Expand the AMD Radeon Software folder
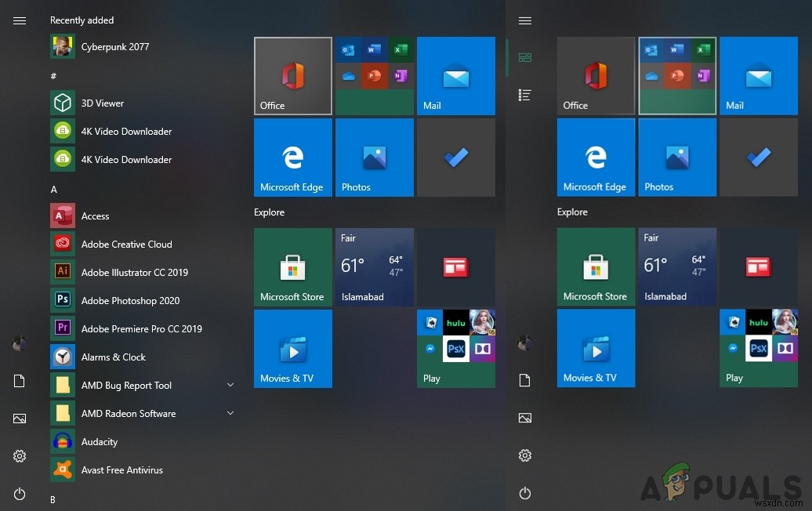812x511 pixels. 230,413
